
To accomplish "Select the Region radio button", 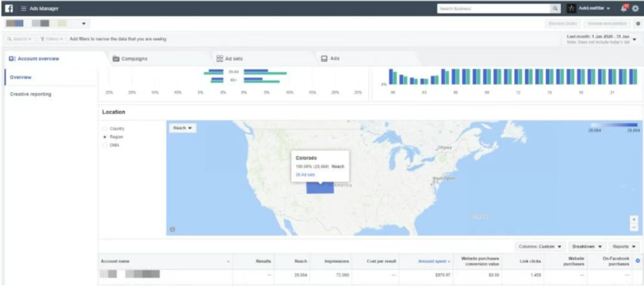I will (105, 136).
